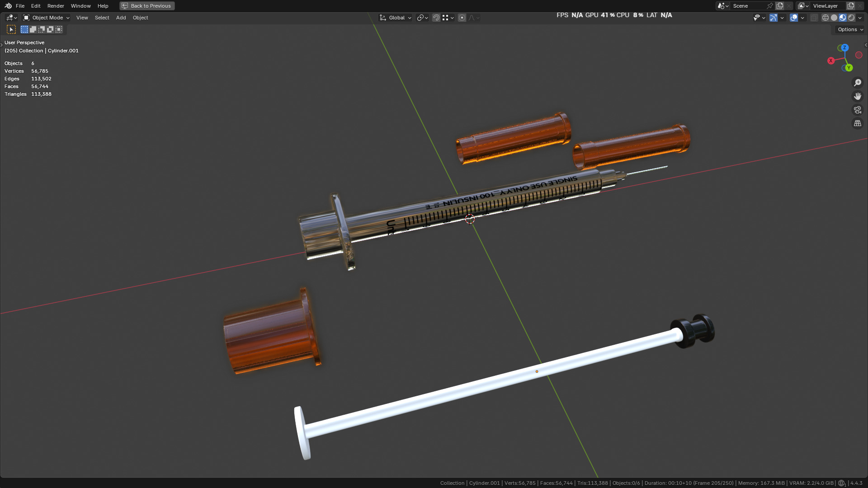Set selection mode to invert
Screen dimensions: 868x488
coord(50,29)
